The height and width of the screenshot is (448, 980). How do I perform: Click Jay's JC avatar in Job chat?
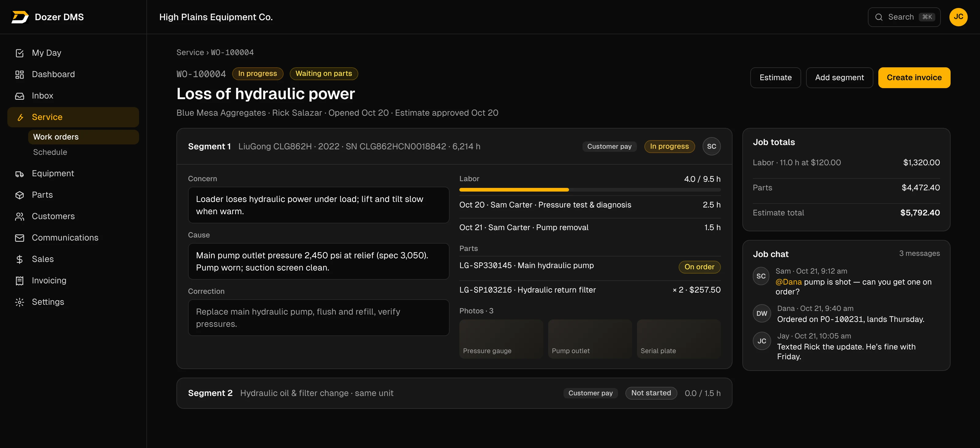click(x=762, y=341)
